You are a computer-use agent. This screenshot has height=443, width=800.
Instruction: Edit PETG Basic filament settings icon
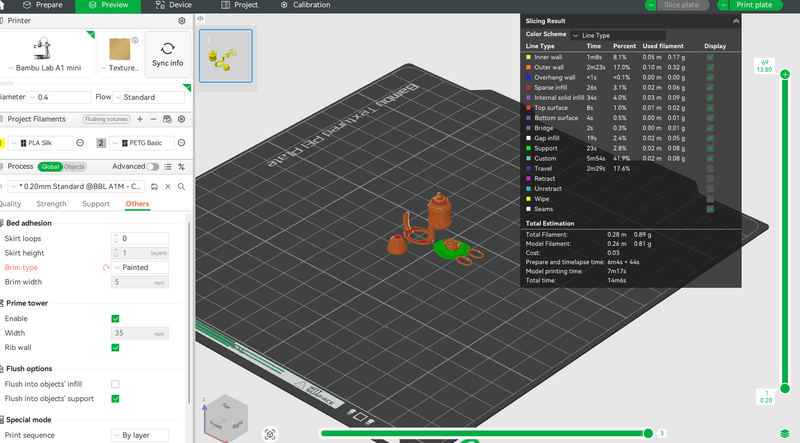coord(181,143)
